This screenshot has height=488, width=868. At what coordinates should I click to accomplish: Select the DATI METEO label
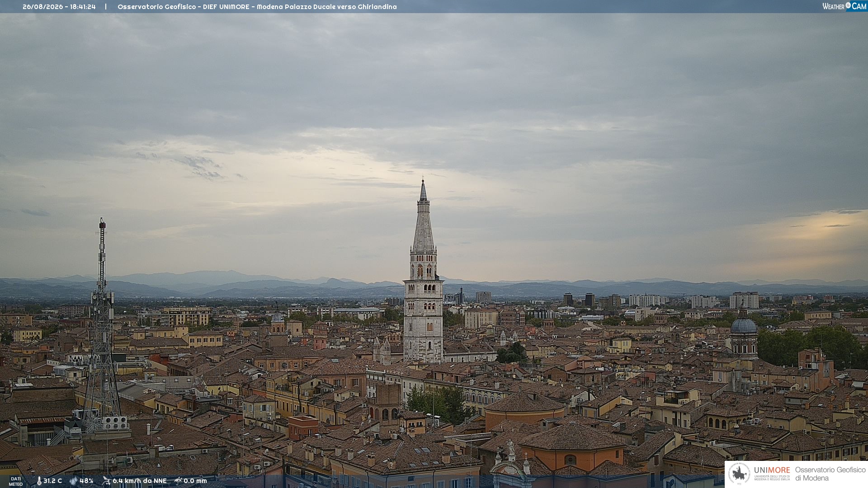click(x=16, y=481)
